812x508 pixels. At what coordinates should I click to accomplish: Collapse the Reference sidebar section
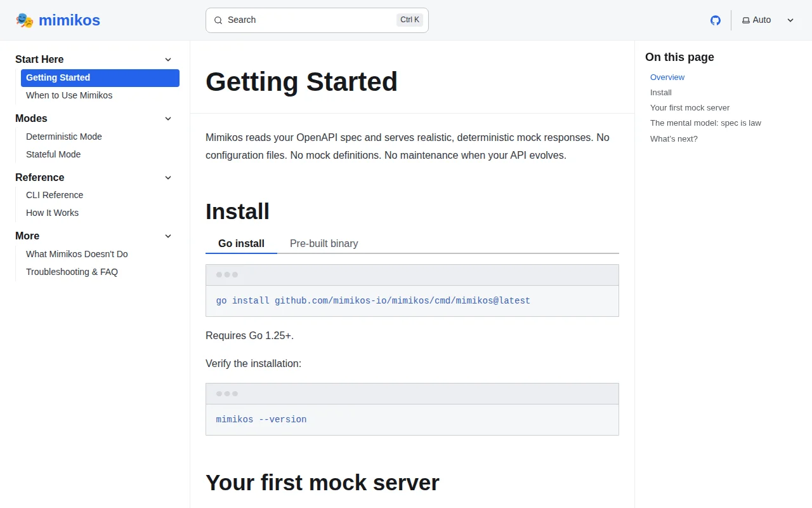click(168, 178)
